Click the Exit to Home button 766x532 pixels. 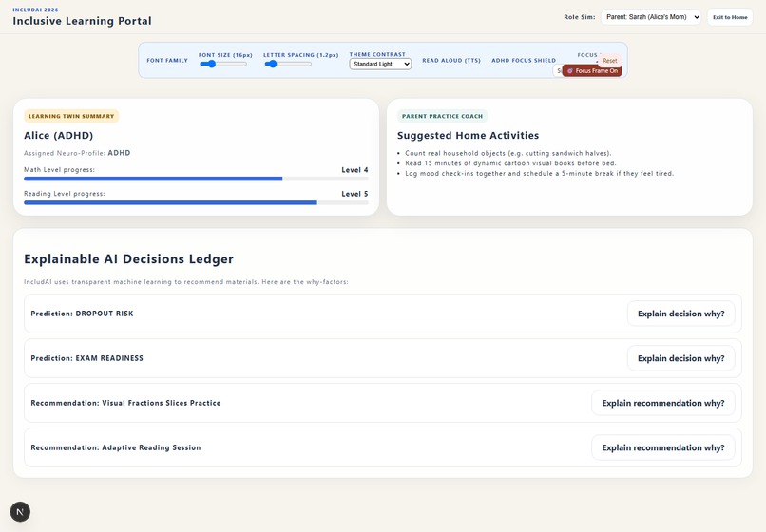coord(730,17)
